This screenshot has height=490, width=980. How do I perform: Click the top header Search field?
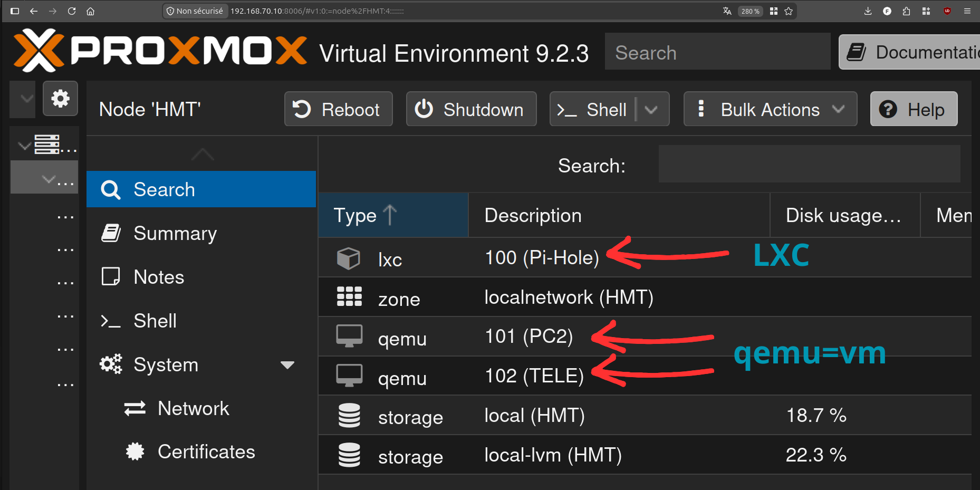[x=717, y=52]
